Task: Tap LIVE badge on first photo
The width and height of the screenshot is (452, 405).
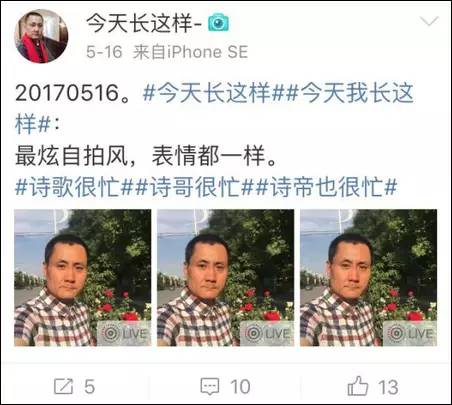Action: point(124,333)
